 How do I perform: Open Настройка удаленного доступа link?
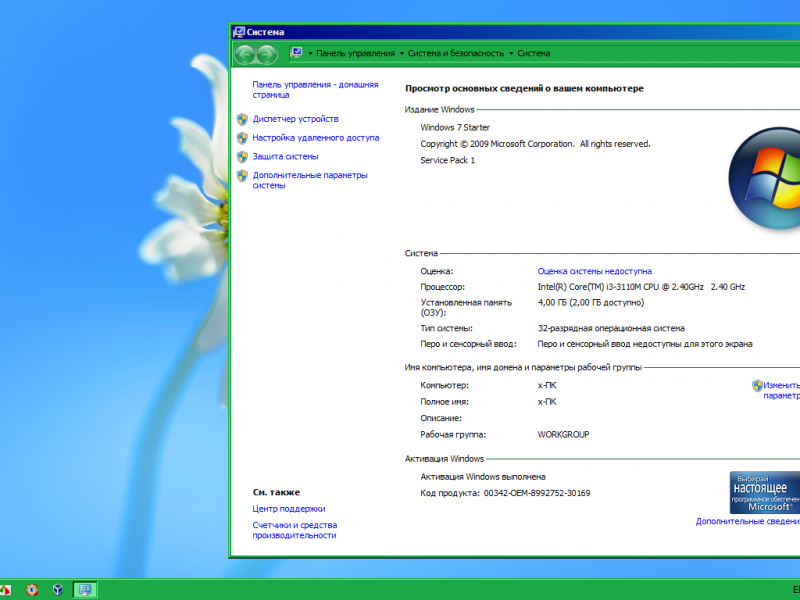(x=316, y=138)
